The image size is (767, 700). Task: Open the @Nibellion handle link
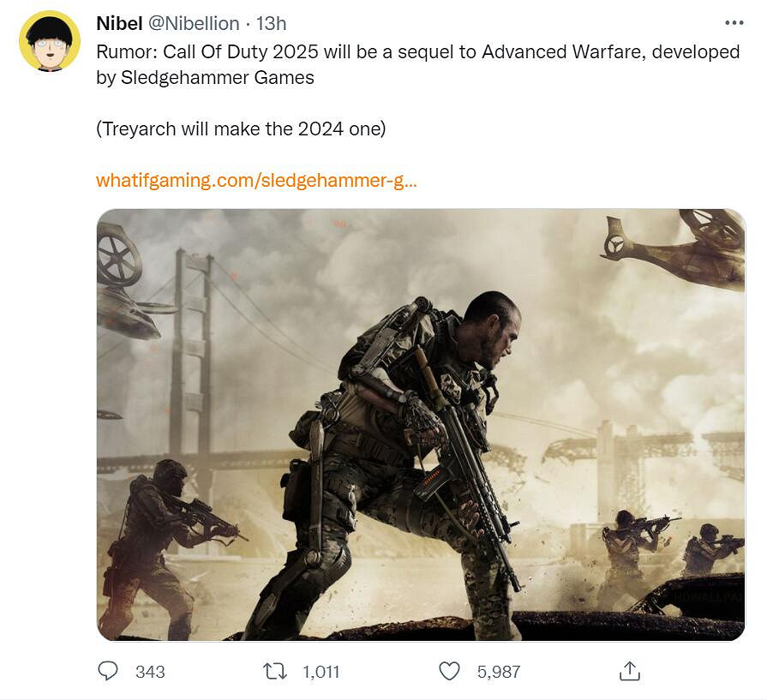click(x=194, y=23)
